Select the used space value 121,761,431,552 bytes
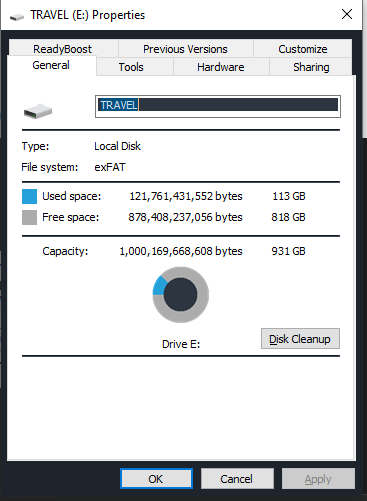The height and width of the screenshot is (501, 367). click(x=186, y=196)
